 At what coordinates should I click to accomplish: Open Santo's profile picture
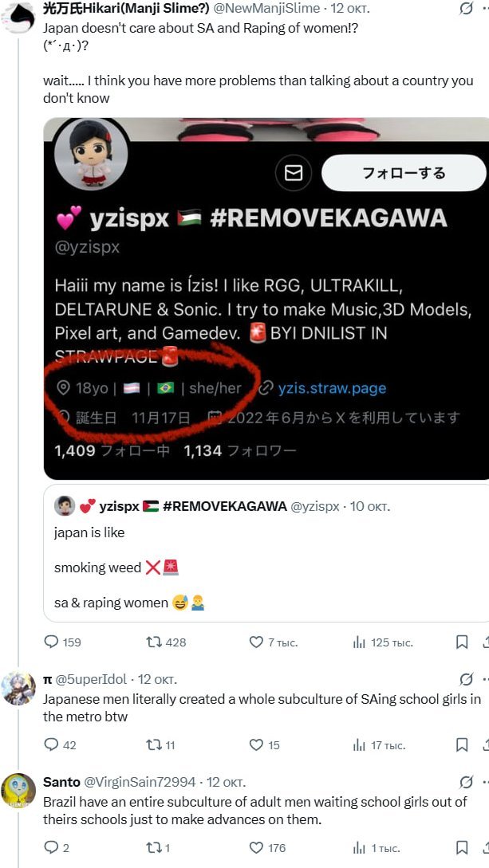(18, 791)
